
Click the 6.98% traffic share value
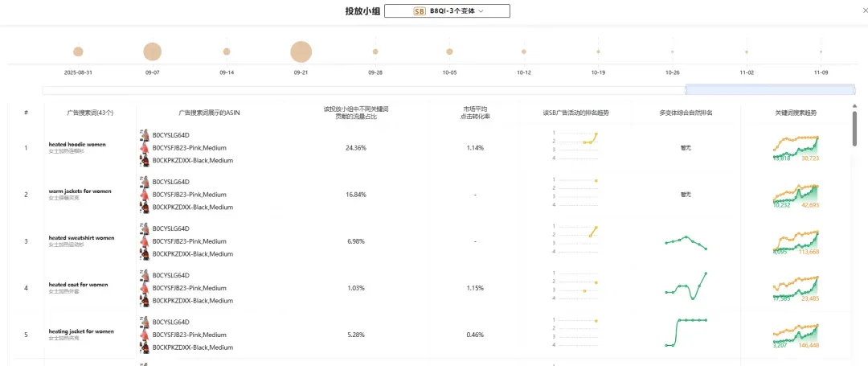point(355,241)
